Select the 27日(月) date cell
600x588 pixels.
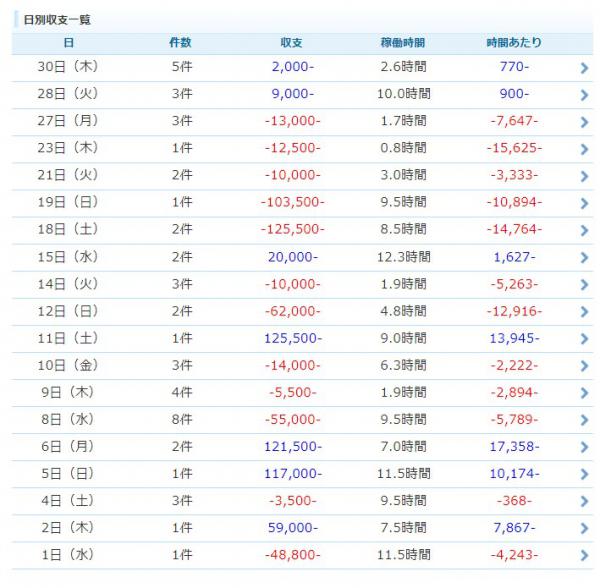click(x=68, y=121)
